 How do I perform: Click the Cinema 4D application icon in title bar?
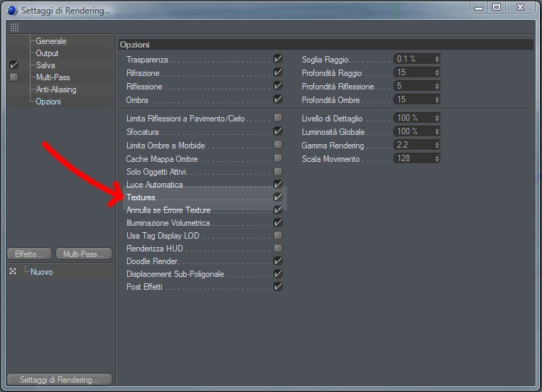pos(12,11)
